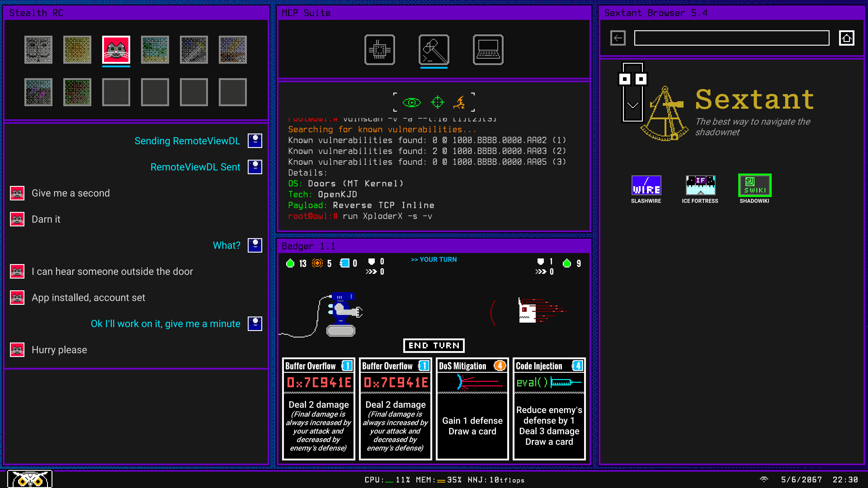Go back in Sextant Browser
This screenshot has width=868, height=488.
[x=618, y=38]
